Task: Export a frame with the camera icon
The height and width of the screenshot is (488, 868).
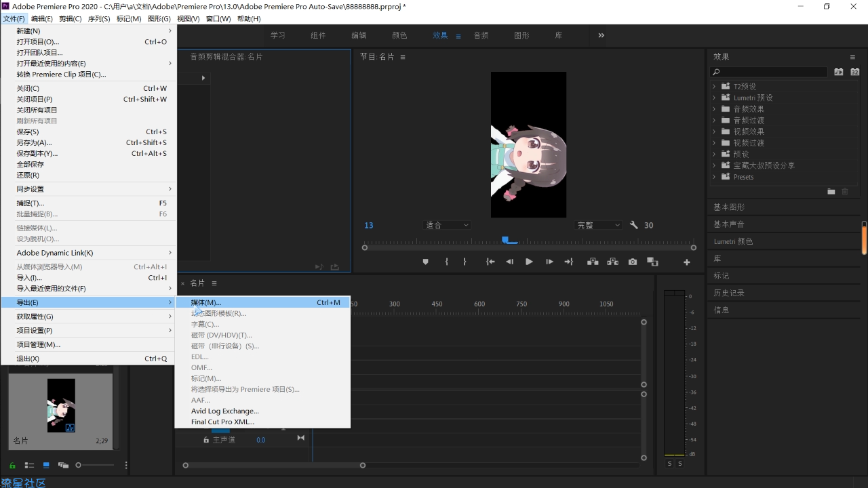Action: (633, 262)
